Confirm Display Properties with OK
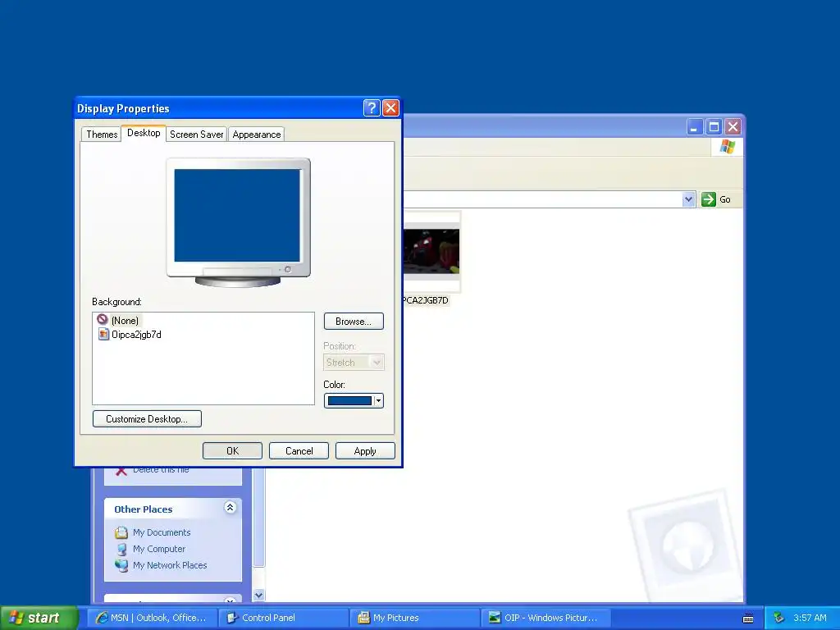The width and height of the screenshot is (840, 630). pos(232,451)
